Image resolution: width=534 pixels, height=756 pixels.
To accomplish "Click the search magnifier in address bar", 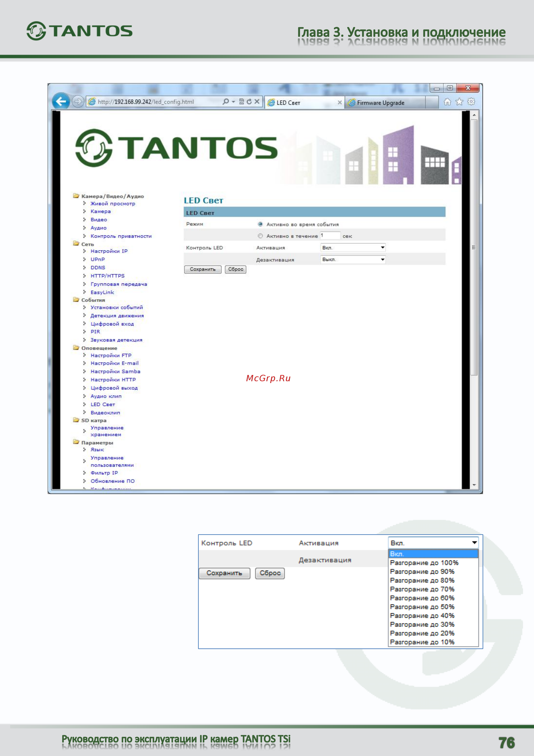I will tap(226, 102).
